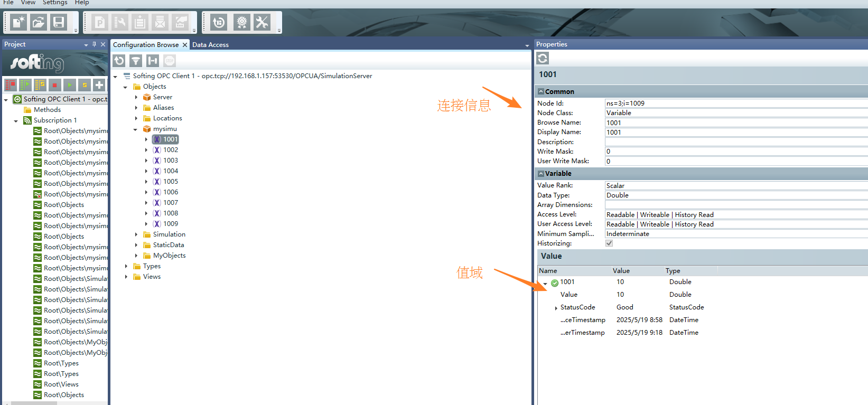Select variable node 1005 in tree
Image resolution: width=868 pixels, height=405 pixels.
pos(166,182)
